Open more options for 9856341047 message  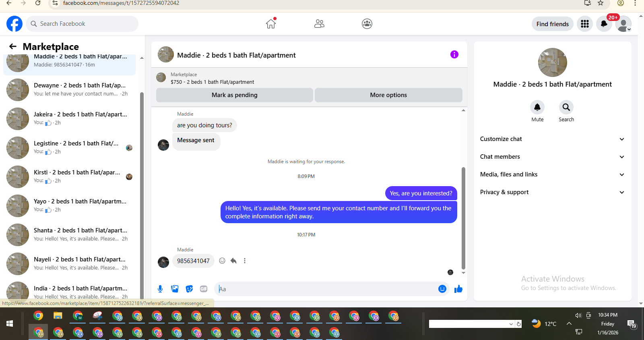tap(245, 261)
